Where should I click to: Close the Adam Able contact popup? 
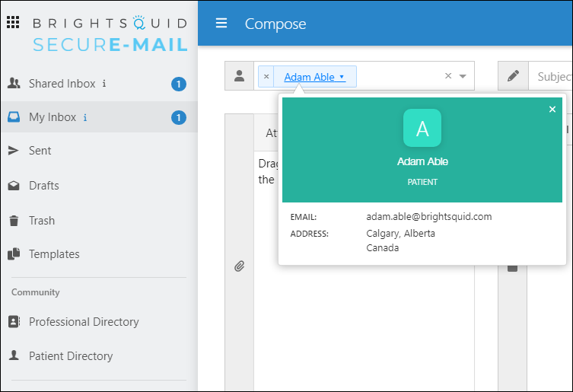click(552, 110)
